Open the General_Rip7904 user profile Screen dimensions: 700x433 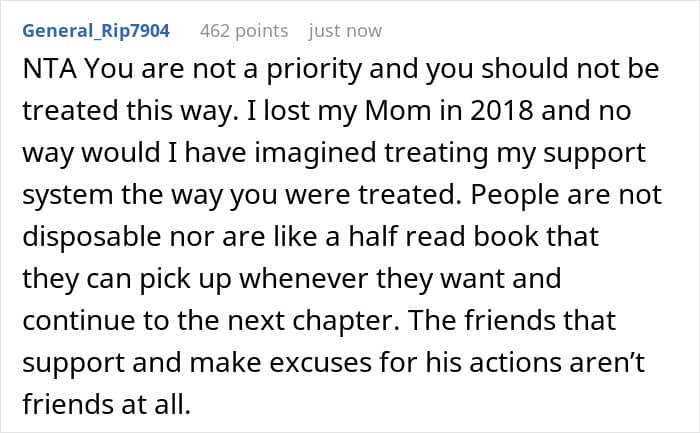(95, 31)
